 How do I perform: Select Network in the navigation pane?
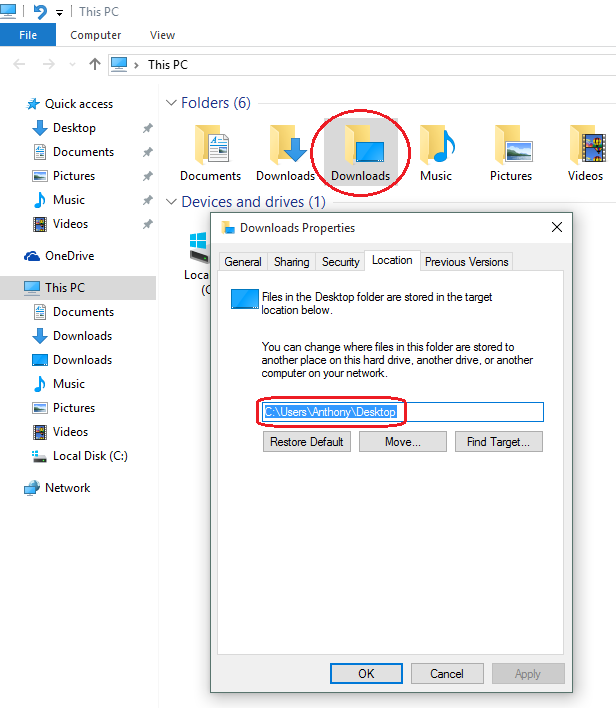tap(67, 488)
